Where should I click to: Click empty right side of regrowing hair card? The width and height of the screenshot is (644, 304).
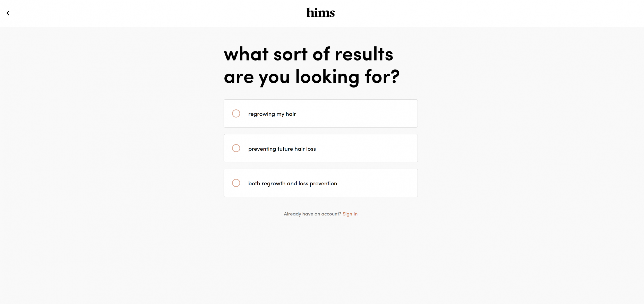tap(374, 114)
